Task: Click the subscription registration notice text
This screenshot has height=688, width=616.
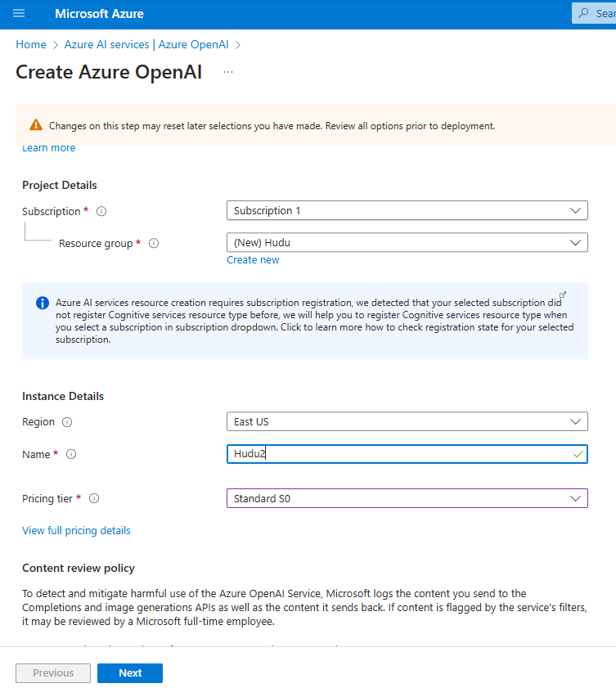Action: pyautogui.click(x=314, y=322)
